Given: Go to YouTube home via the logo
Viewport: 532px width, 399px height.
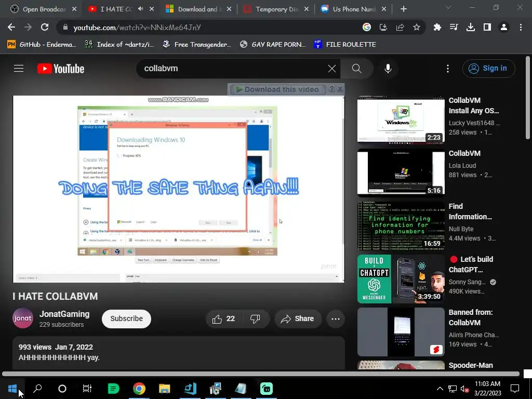Looking at the screenshot, I should coord(61,69).
